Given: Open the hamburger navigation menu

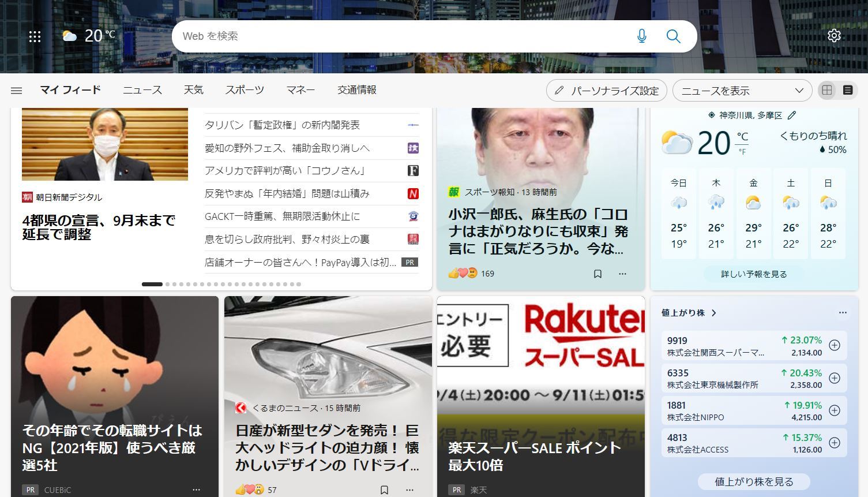Looking at the screenshot, I should click(17, 91).
